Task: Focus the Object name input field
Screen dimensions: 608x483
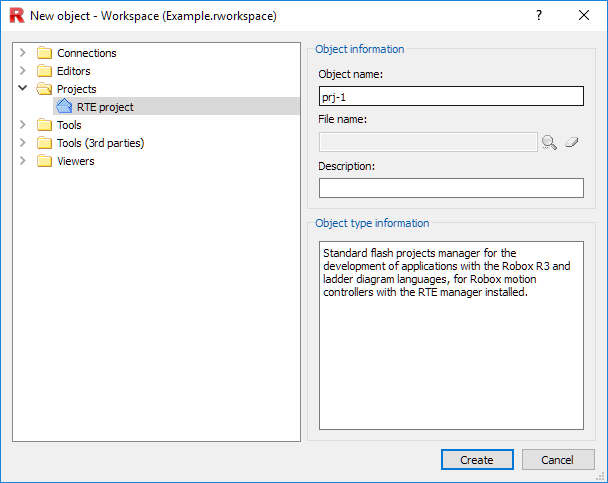Action: point(451,96)
